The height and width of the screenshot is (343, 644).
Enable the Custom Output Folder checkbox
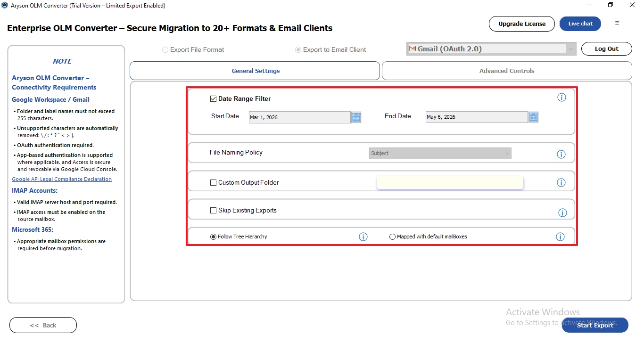[x=213, y=182]
